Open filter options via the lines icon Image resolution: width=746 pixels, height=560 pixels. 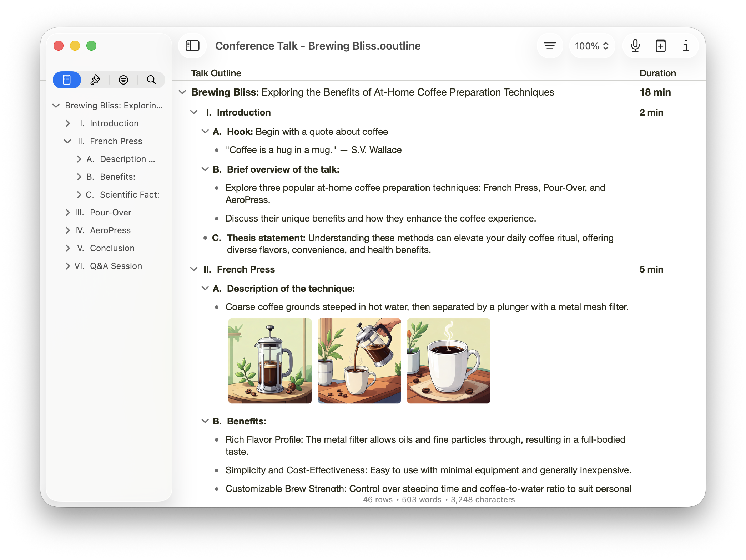click(550, 46)
